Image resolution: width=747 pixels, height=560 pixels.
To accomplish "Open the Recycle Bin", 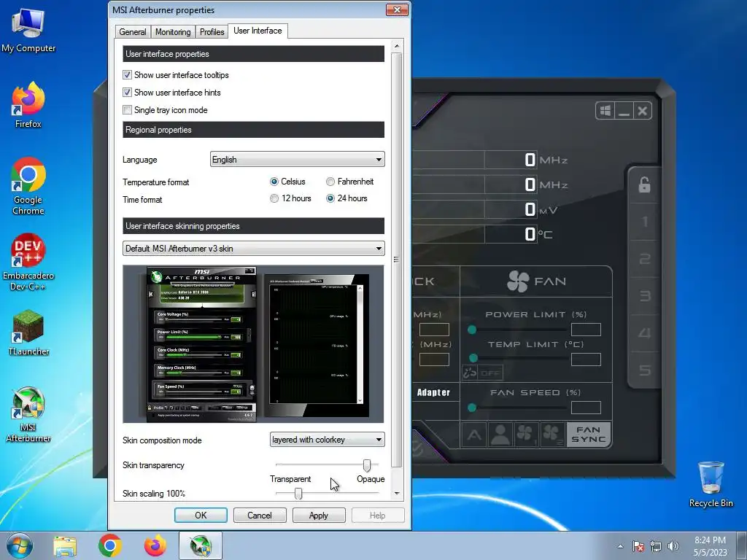I will [711, 484].
